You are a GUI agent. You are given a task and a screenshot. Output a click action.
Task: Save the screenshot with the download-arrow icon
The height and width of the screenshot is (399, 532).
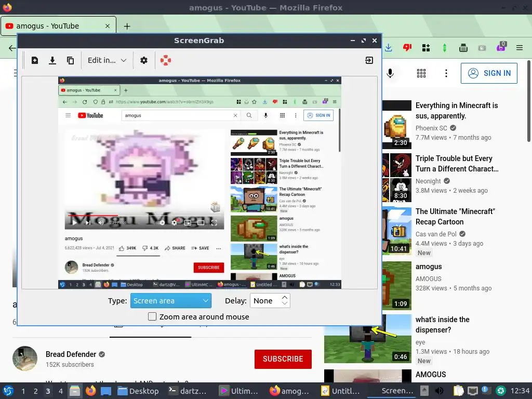[x=52, y=60]
